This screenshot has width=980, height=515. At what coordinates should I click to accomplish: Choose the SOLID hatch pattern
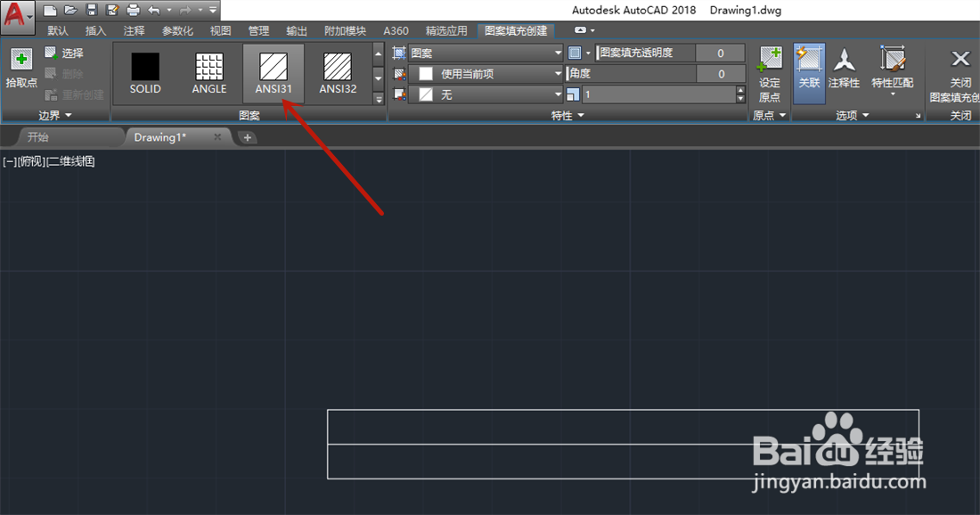tap(145, 73)
